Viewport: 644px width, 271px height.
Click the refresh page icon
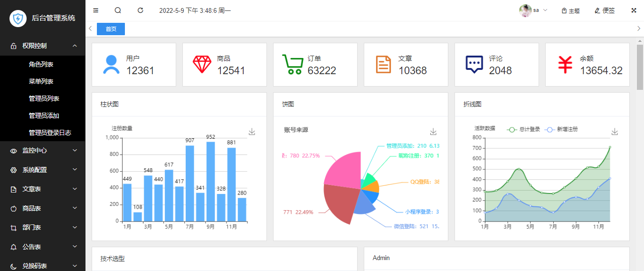click(140, 10)
